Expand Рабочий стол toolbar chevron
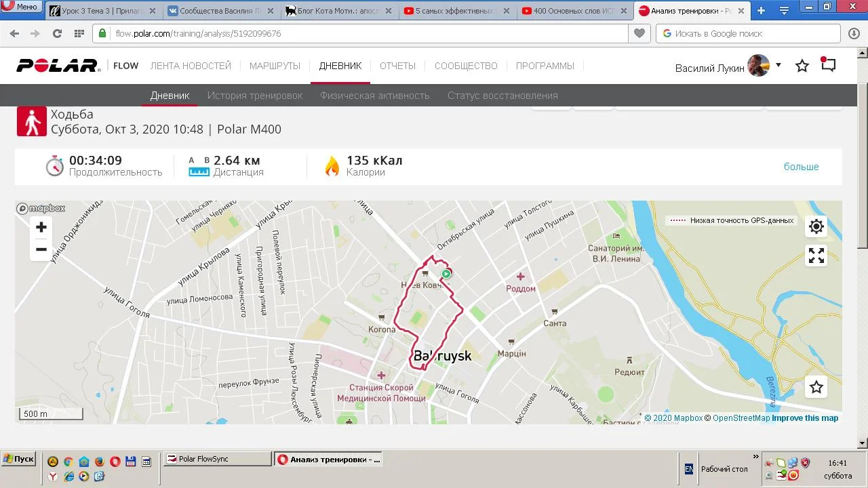The image size is (868, 488). pyautogui.click(x=756, y=457)
